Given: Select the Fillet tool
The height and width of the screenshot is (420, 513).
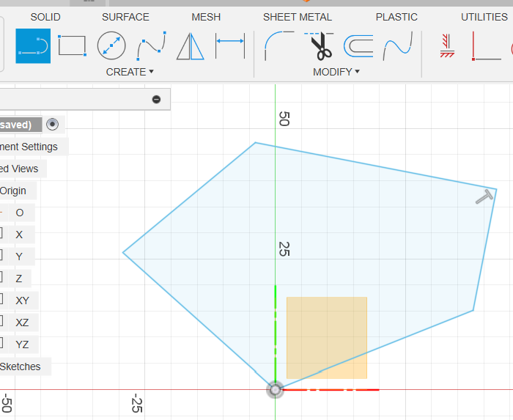Looking at the screenshot, I should [x=279, y=45].
